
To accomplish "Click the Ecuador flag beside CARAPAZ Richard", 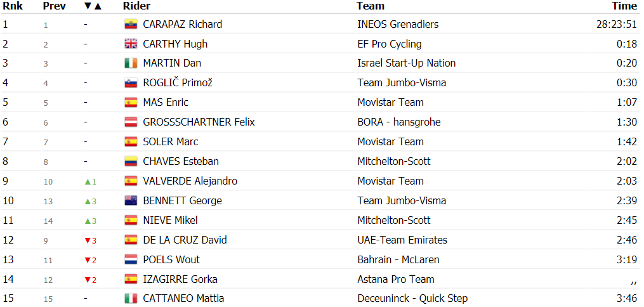I will click(131, 24).
